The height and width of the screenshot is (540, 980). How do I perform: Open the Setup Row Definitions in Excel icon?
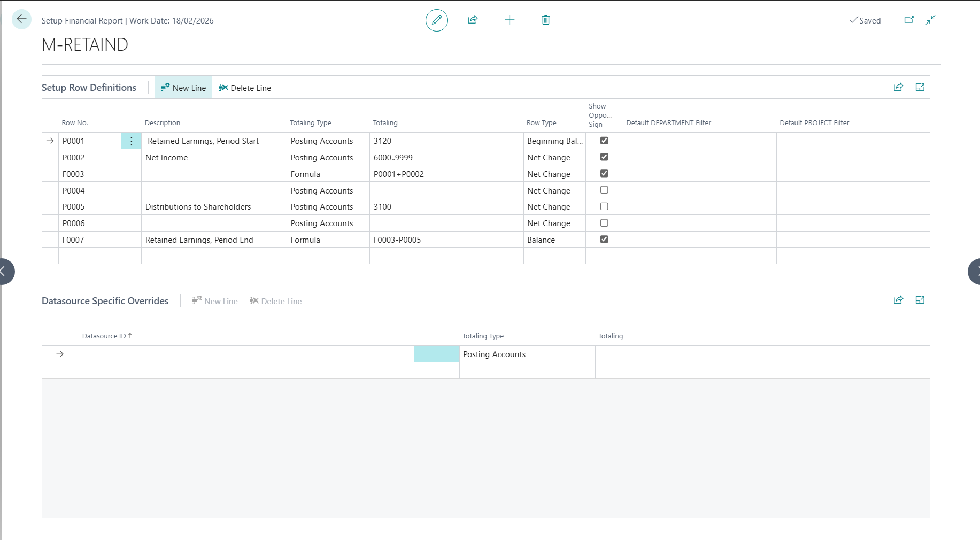click(920, 87)
